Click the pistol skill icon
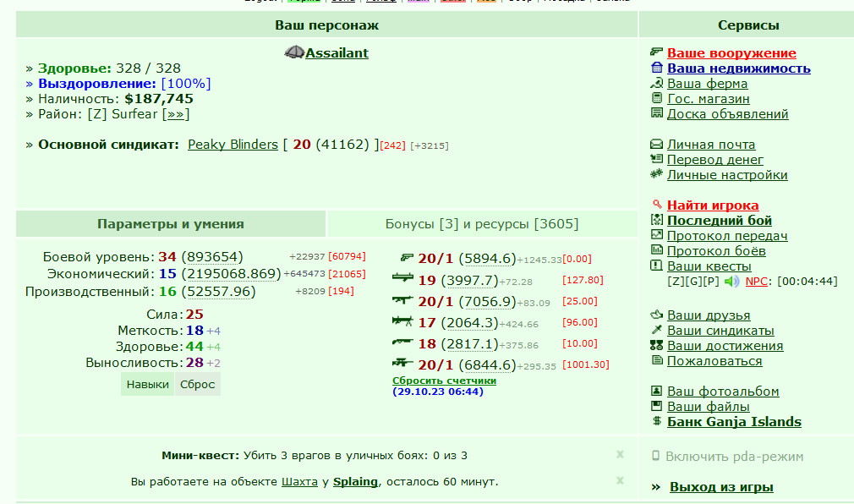The height and width of the screenshot is (504, 854). click(407, 257)
